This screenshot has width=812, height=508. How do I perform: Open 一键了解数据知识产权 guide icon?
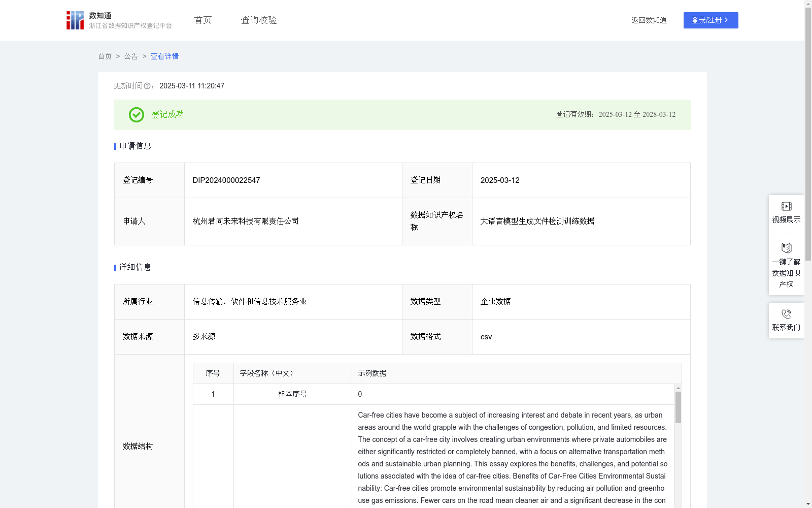[786, 248]
